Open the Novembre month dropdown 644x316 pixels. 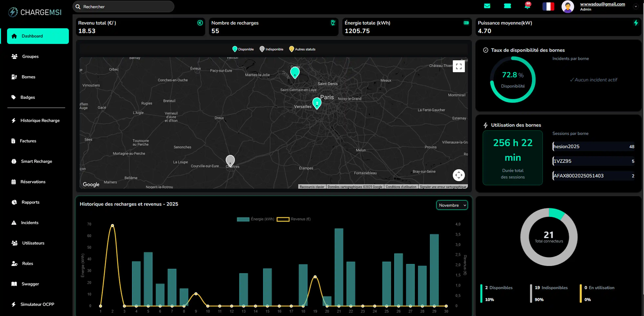[x=452, y=205]
